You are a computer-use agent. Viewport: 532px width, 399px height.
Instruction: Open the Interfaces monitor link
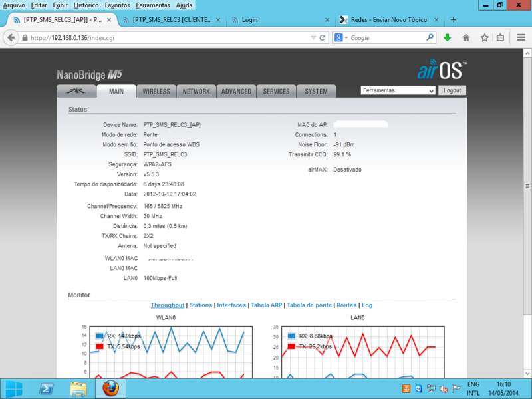tap(231, 305)
